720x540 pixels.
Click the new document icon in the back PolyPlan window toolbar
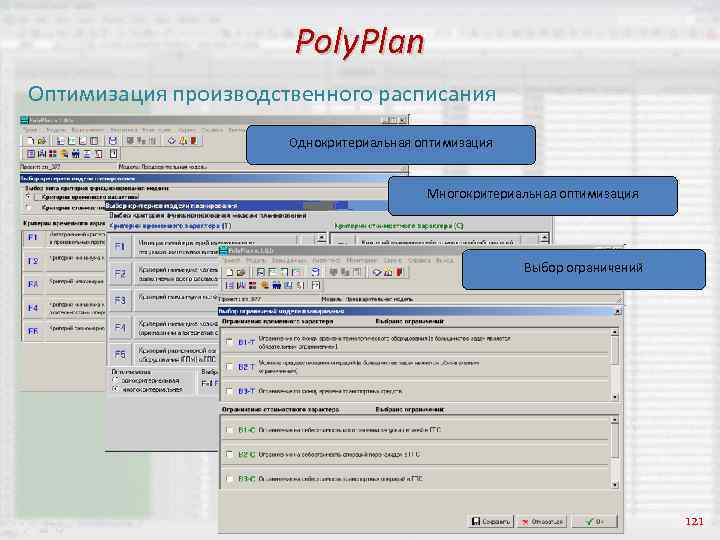30,141
